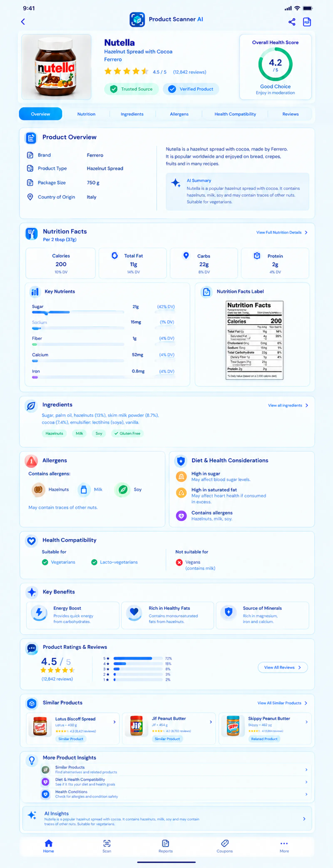This screenshot has width=333, height=868.
Task: Open Scan in bottom navigation
Action: (x=107, y=846)
